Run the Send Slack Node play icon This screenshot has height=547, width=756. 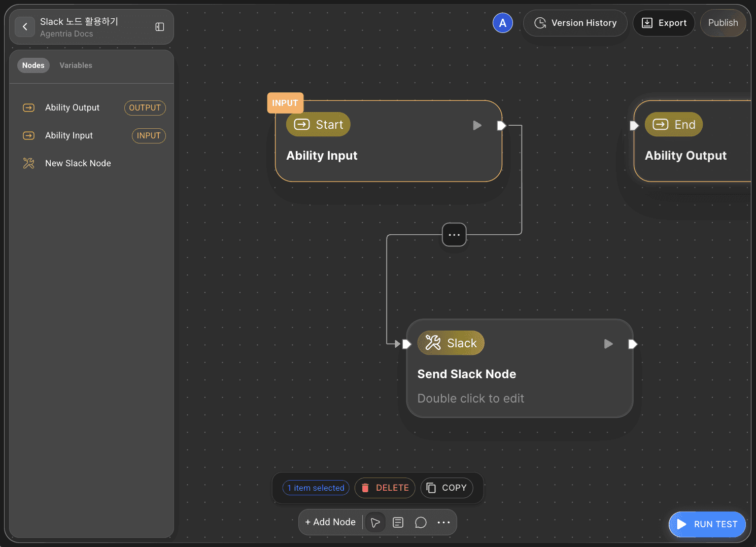click(x=608, y=344)
